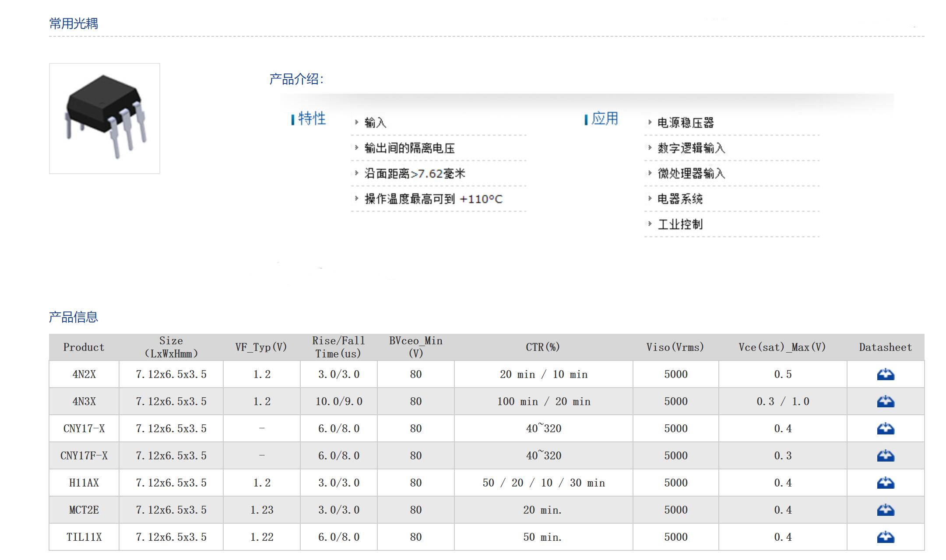This screenshot has width=946, height=560.
Task: Download the CNY17-X datasheet
Action: click(885, 429)
